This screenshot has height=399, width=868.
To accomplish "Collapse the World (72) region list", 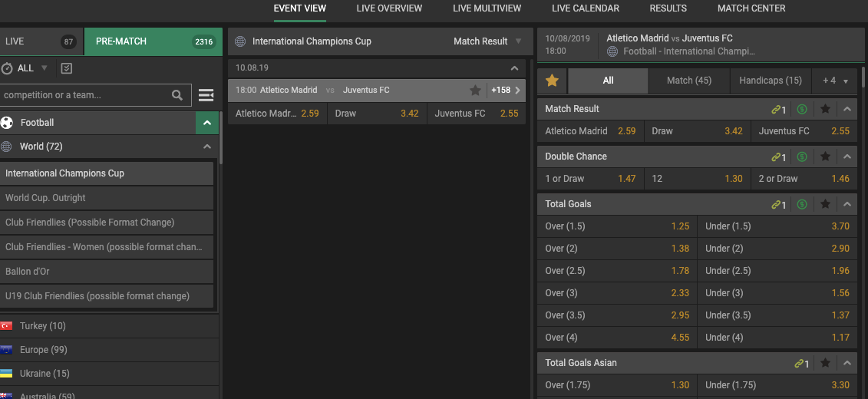I will click(x=207, y=147).
